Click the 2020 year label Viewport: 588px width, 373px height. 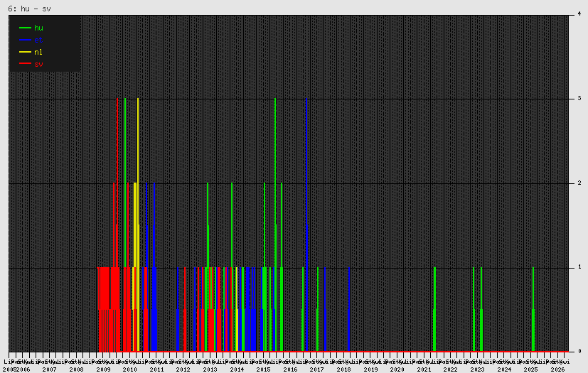(x=397, y=369)
